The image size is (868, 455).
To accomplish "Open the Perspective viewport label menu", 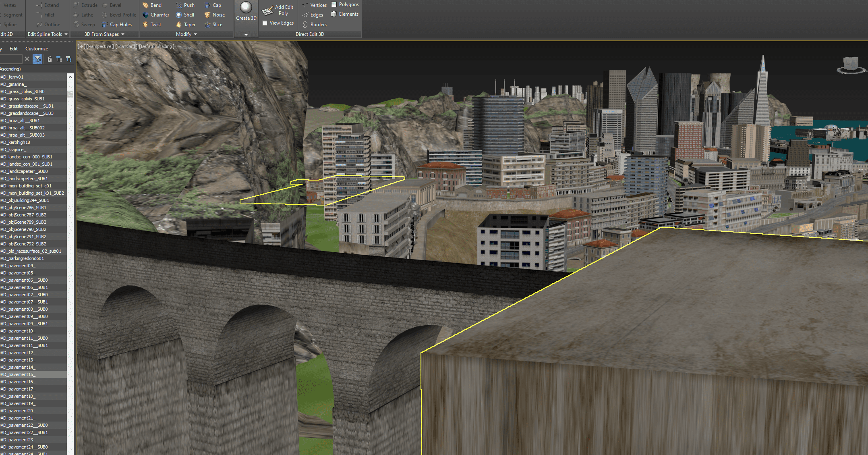I will [100, 47].
